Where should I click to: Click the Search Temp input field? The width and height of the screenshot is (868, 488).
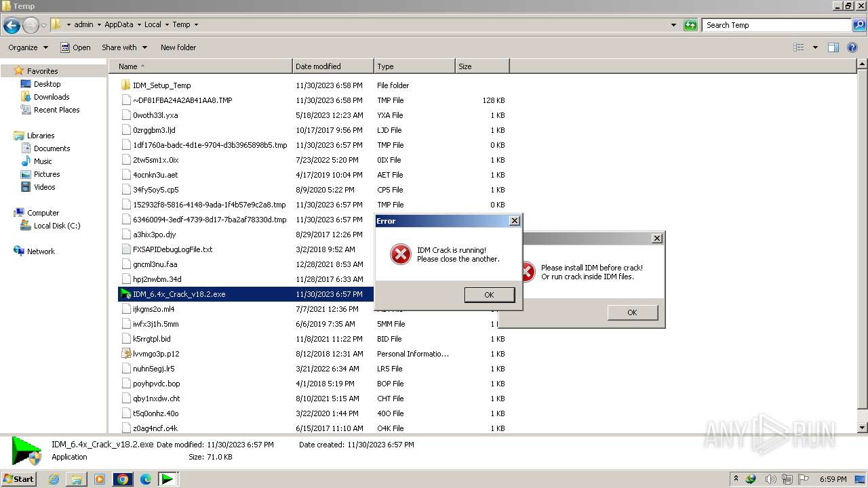[777, 25]
